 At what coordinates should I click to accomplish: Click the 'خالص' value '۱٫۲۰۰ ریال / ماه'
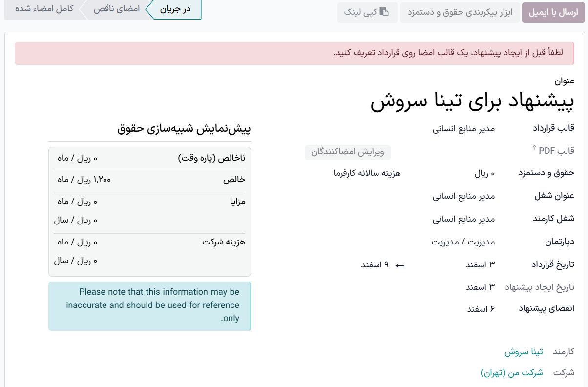pyautogui.click(x=84, y=180)
